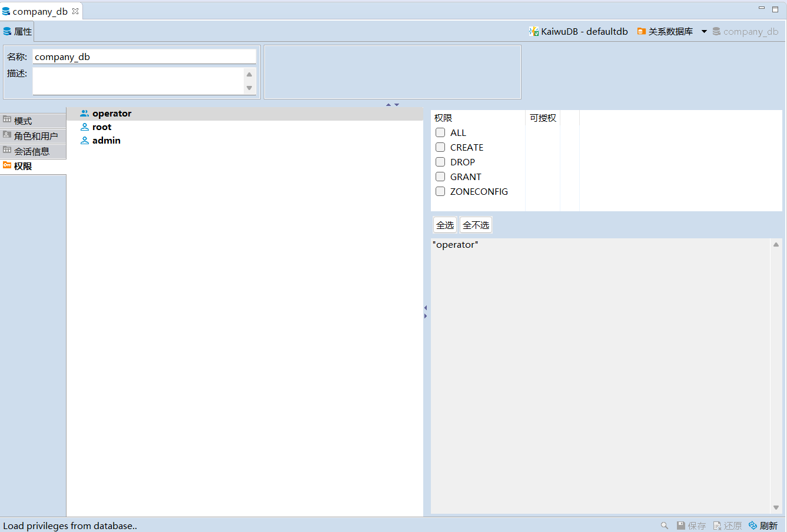The height and width of the screenshot is (532, 787).
Task: Enable the ALL privilege checkbox
Action: (440, 133)
